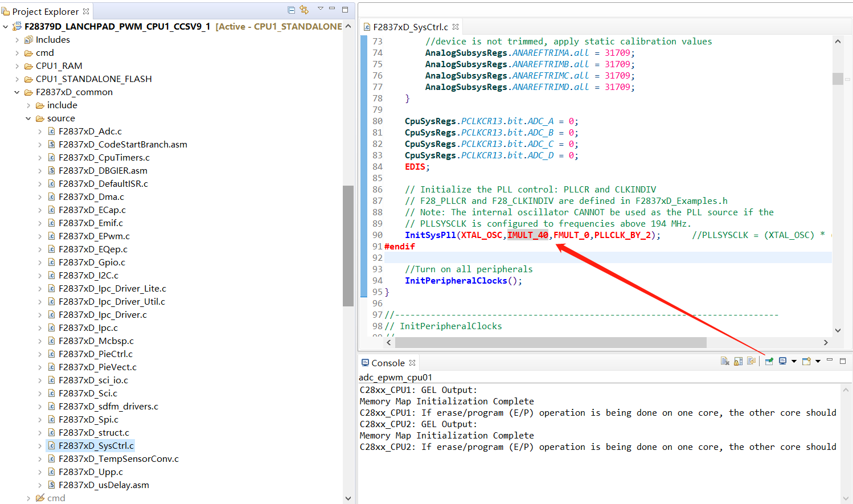Collapse the F2837xD_common folder

[17, 92]
